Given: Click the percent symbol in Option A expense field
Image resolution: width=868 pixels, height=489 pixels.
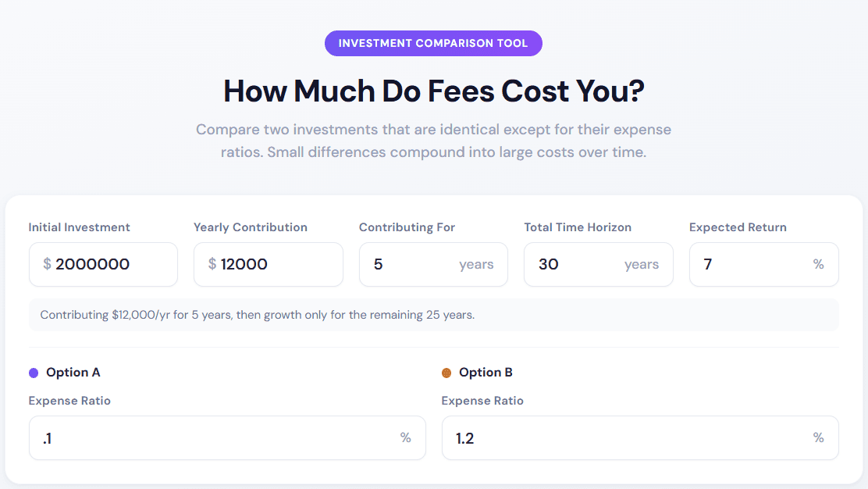Looking at the screenshot, I should point(405,437).
